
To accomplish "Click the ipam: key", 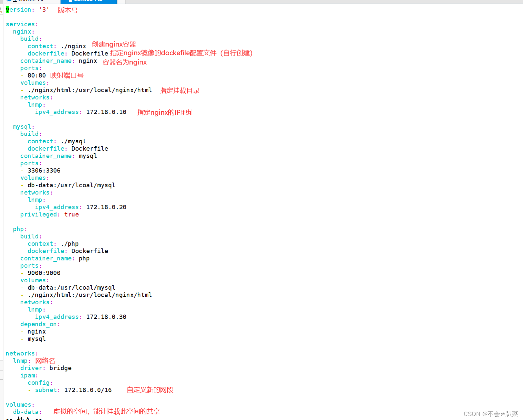I will coord(29,375).
